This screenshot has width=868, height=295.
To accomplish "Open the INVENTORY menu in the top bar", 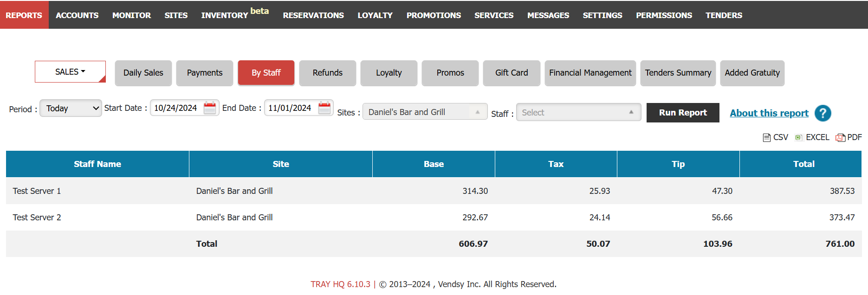I will pyautogui.click(x=225, y=15).
